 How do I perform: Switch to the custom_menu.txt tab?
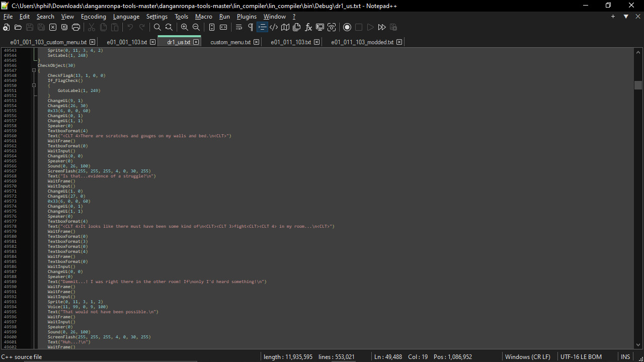(231, 42)
